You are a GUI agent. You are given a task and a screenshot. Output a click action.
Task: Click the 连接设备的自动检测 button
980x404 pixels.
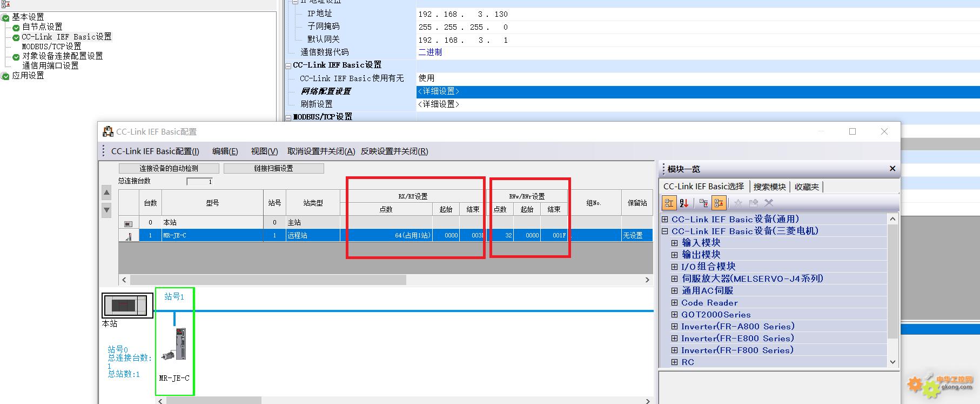click(x=169, y=168)
